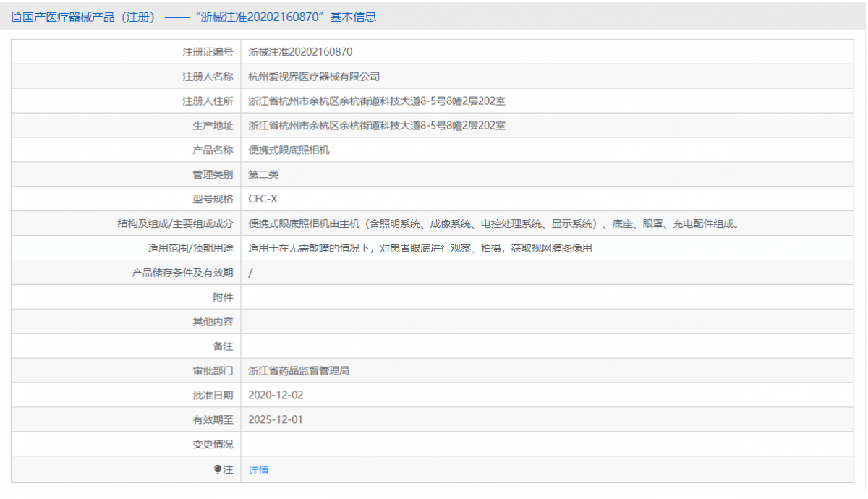Click the 批准日期 label
868x499 pixels.
213,396
